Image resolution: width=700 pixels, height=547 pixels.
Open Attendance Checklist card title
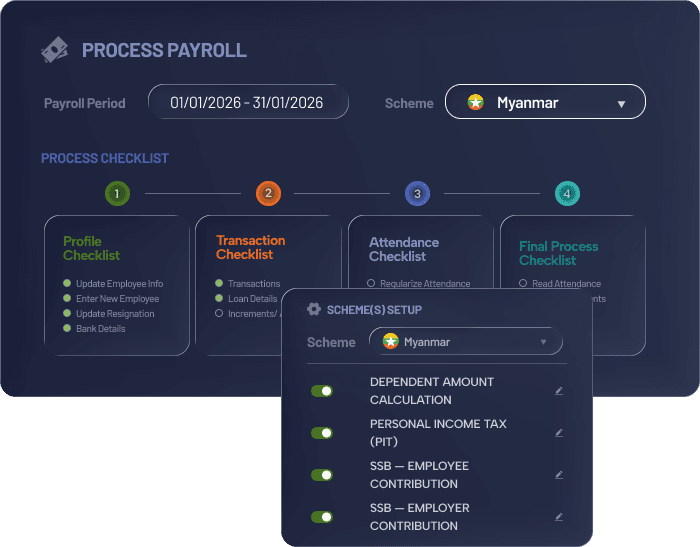(404, 249)
